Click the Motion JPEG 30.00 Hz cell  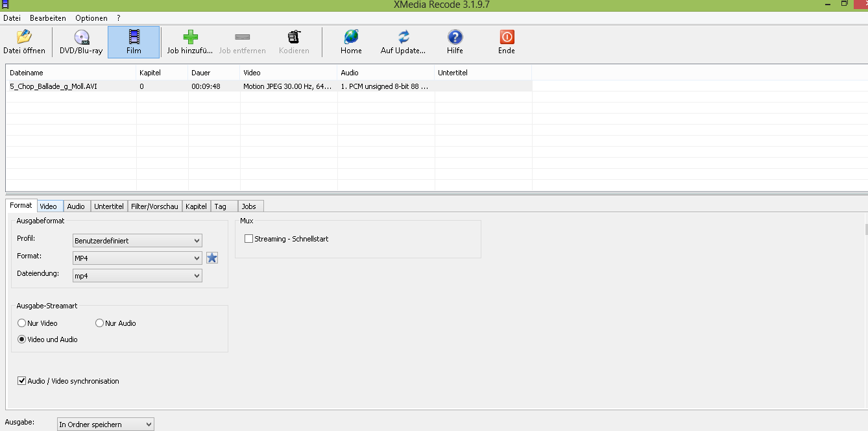coord(288,86)
